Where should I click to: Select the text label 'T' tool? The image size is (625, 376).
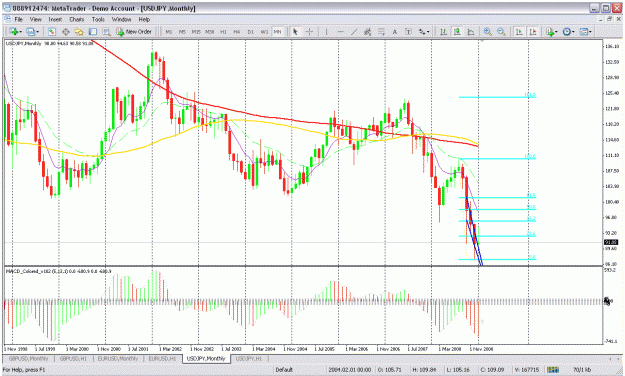pyautogui.click(x=408, y=31)
